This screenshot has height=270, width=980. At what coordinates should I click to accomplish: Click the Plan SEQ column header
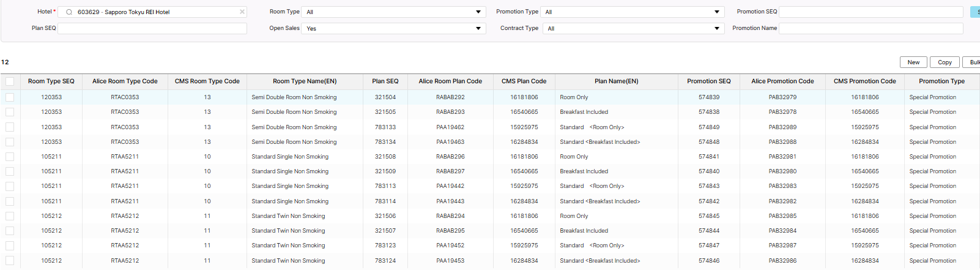click(385, 81)
